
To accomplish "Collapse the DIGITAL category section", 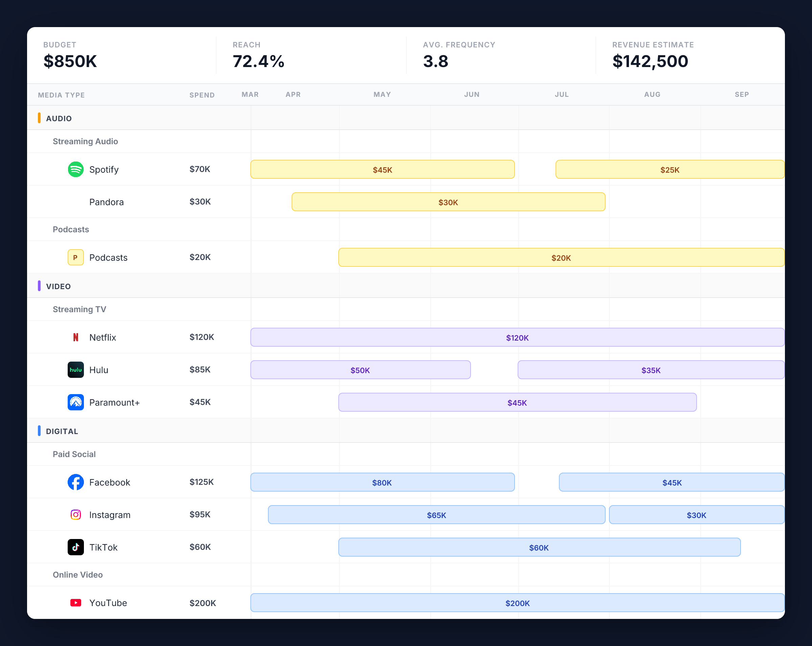I will [x=62, y=431].
